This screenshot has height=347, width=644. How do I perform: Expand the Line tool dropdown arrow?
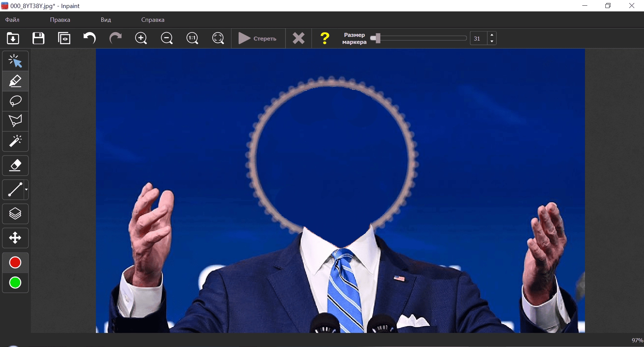pyautogui.click(x=26, y=190)
